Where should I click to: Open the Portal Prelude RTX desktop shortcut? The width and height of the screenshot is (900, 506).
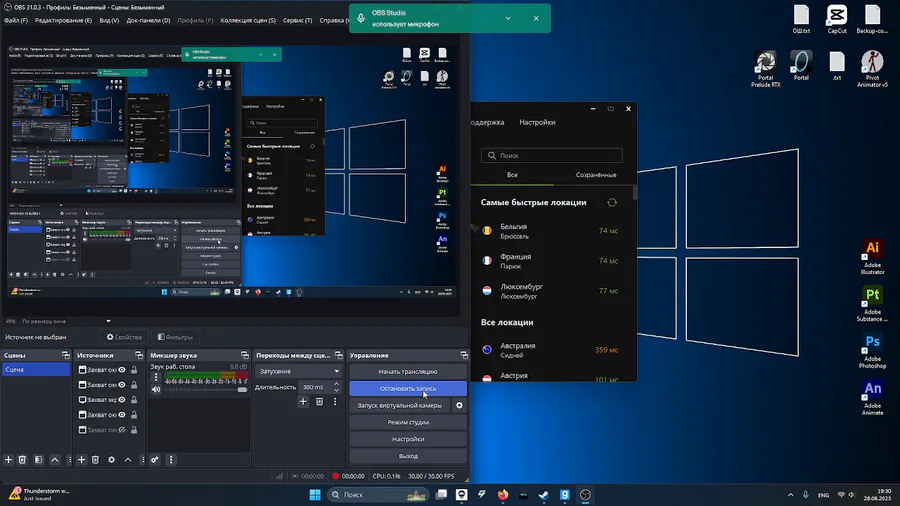coord(766,69)
